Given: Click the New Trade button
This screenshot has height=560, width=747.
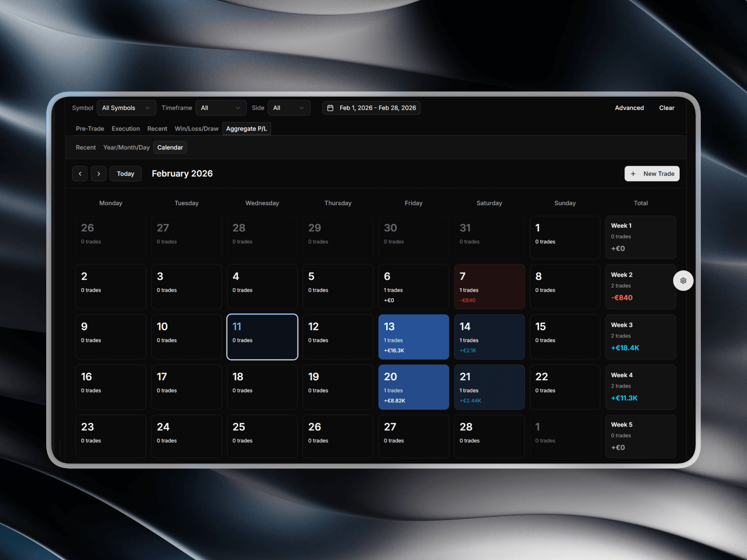Looking at the screenshot, I should tap(652, 173).
